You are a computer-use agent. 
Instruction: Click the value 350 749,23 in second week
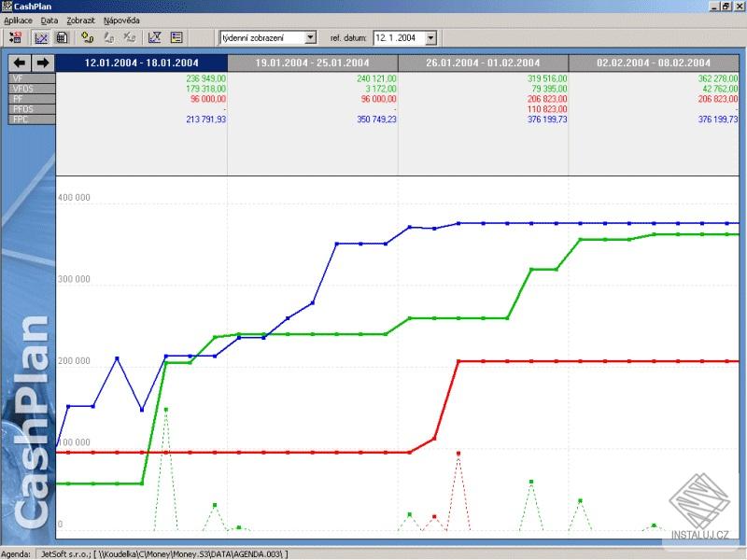point(376,119)
